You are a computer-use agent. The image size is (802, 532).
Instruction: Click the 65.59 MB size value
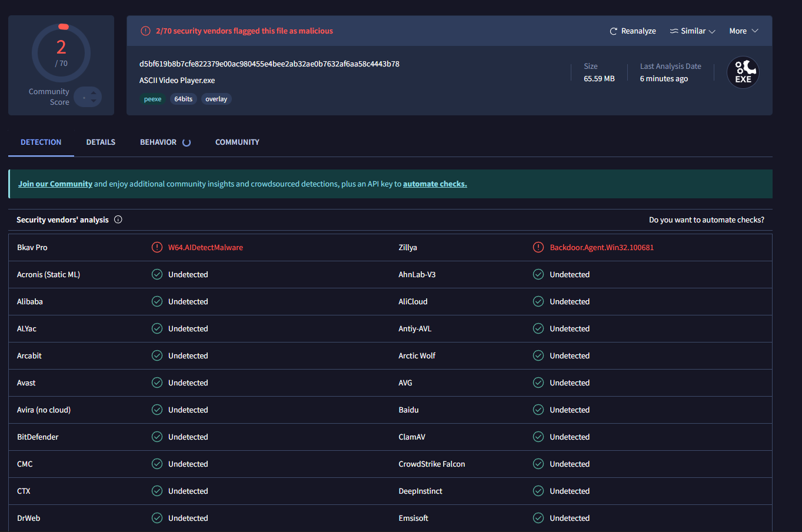(x=599, y=79)
